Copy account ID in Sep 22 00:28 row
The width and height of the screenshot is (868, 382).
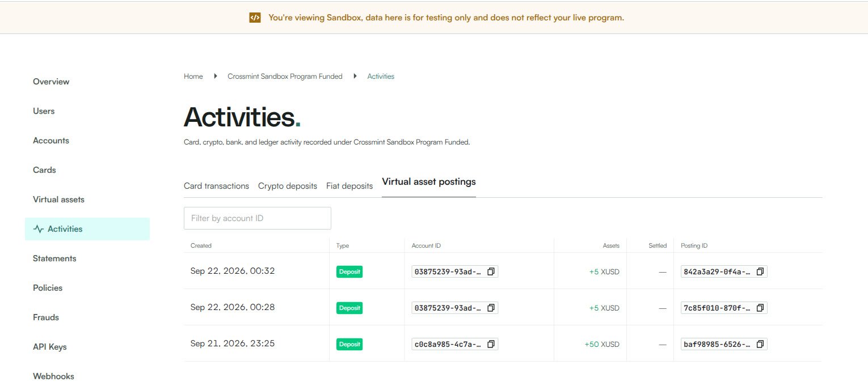[491, 308]
